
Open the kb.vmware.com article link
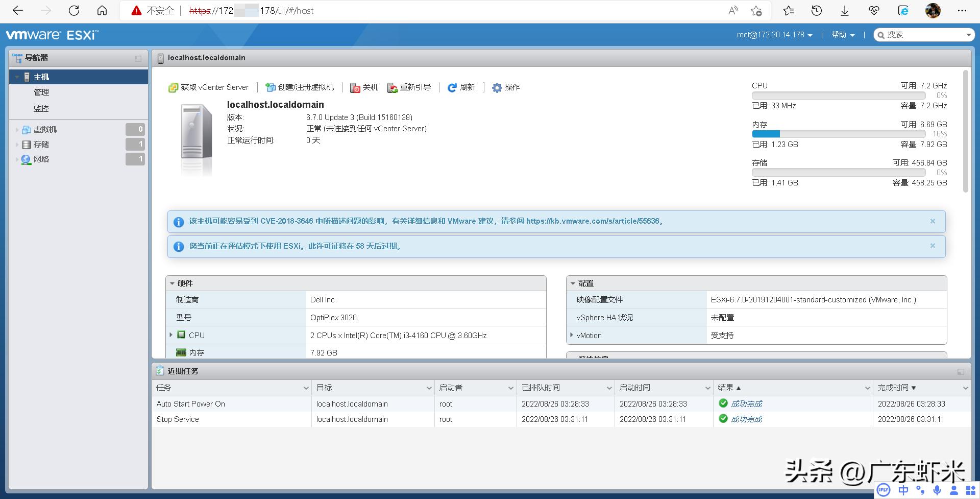[593, 221]
